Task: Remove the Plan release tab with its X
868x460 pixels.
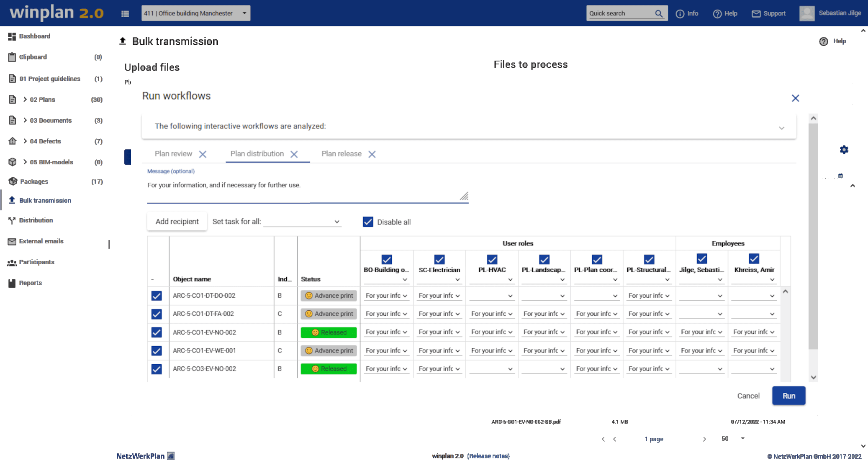Action: pos(372,154)
